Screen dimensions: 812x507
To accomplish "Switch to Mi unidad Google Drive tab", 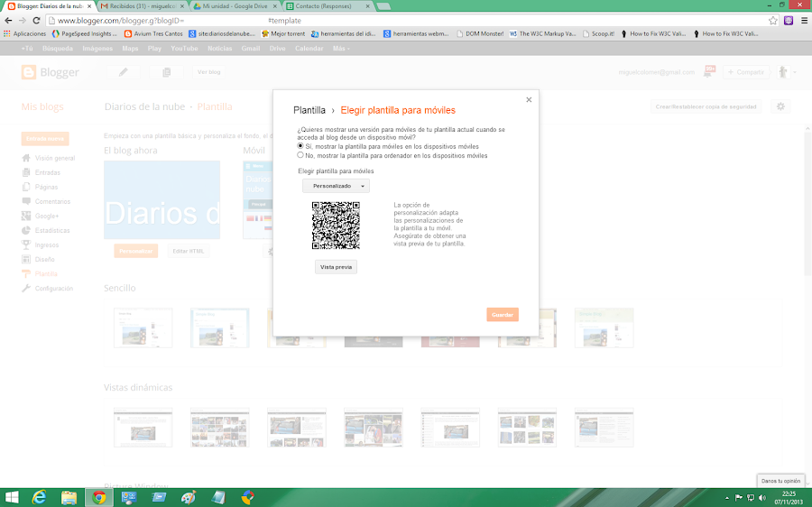I will 235,6.
